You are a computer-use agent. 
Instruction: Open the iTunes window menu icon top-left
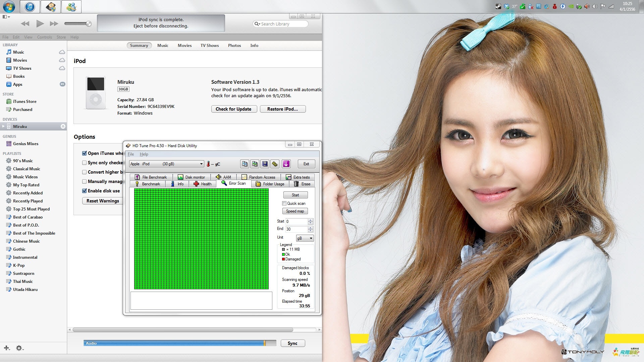click(x=6, y=17)
